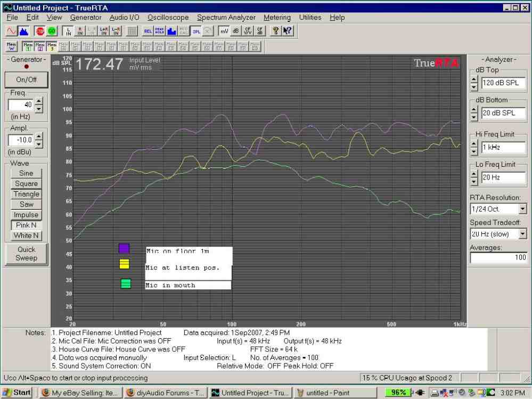
Task: Click the green legend color swatch
Action: pos(126,283)
